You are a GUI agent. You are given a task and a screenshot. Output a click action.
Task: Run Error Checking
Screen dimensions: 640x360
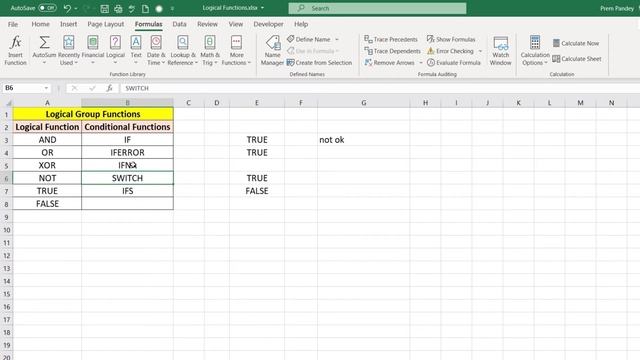[450, 51]
